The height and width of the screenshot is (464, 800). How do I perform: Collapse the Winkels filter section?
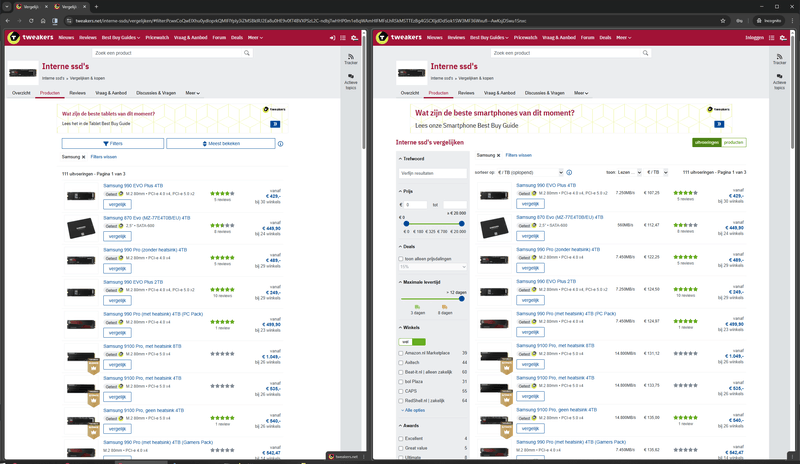[x=409, y=328]
